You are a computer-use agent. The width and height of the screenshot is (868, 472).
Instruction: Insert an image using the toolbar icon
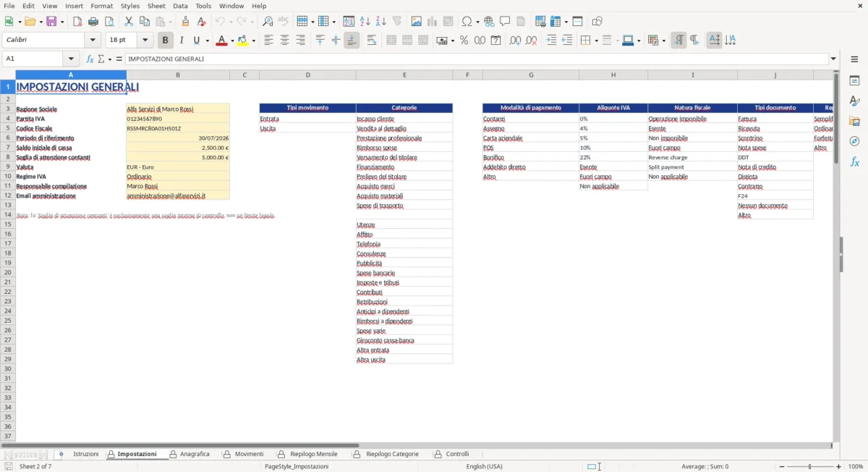click(x=416, y=21)
